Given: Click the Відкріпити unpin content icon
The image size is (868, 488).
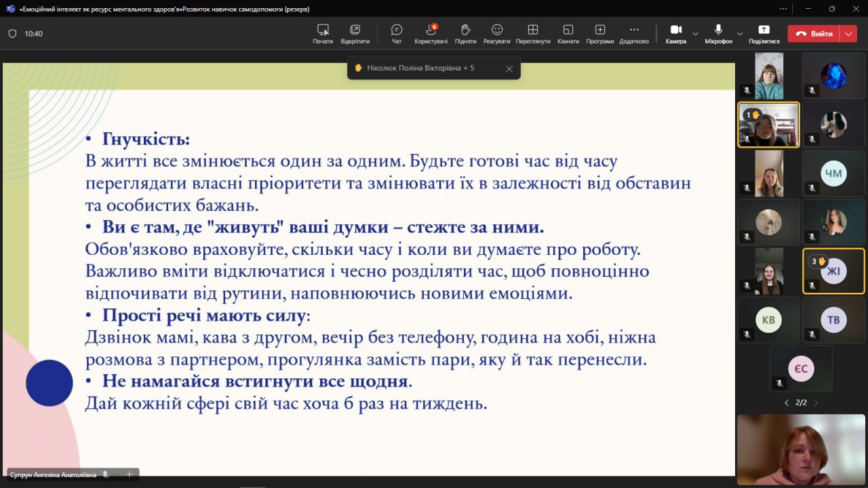Looking at the screenshot, I should (x=355, y=33).
